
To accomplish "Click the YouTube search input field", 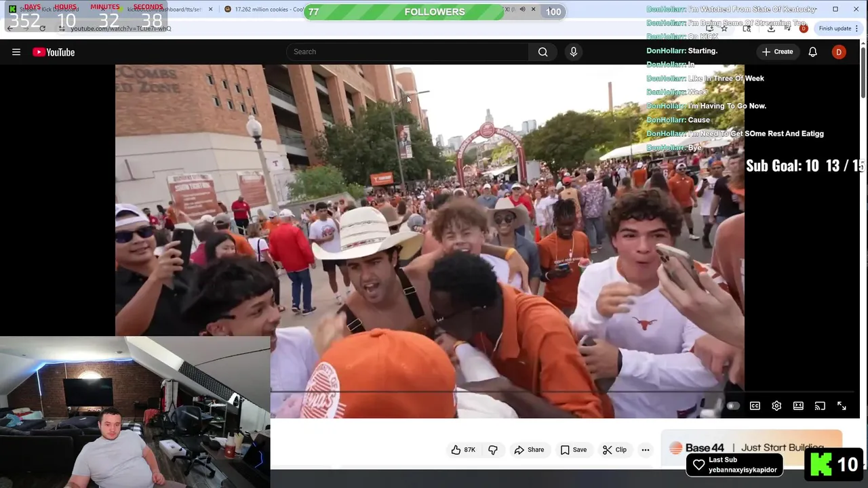I will (408, 52).
